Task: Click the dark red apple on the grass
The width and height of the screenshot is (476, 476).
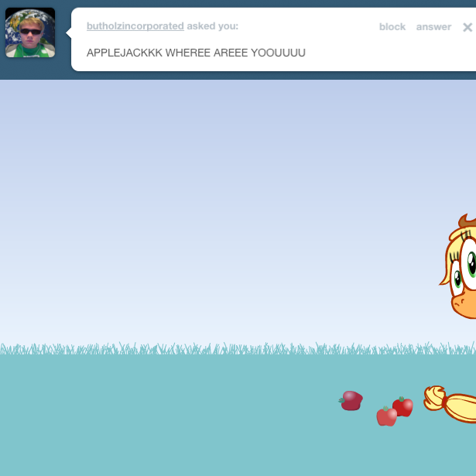Action: pyautogui.click(x=351, y=401)
